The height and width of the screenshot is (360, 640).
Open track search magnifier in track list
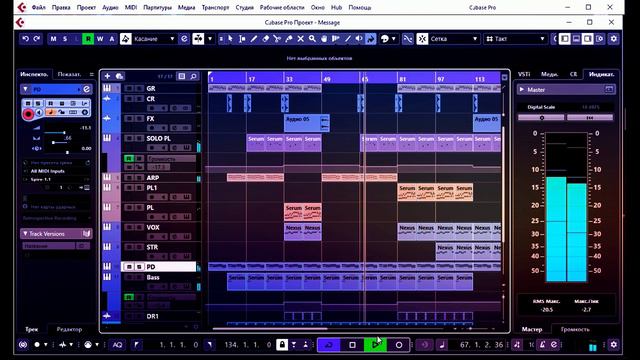193,76
